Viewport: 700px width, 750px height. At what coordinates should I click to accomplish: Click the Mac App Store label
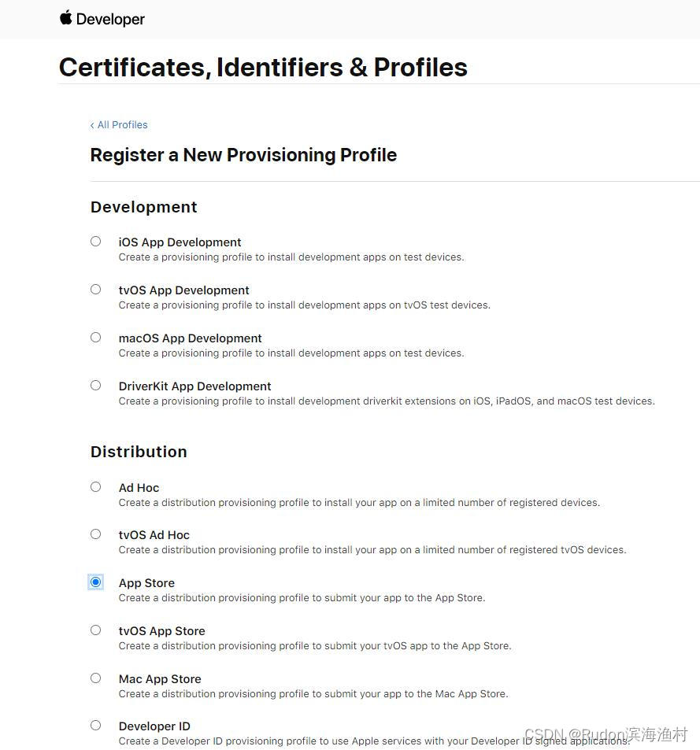pyautogui.click(x=160, y=678)
